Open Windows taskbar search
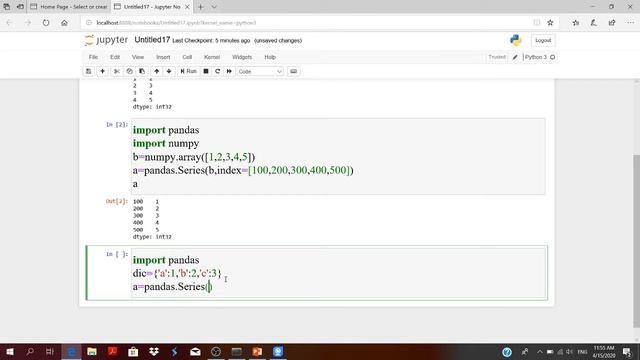This screenshot has height=360, width=640. click(30, 351)
